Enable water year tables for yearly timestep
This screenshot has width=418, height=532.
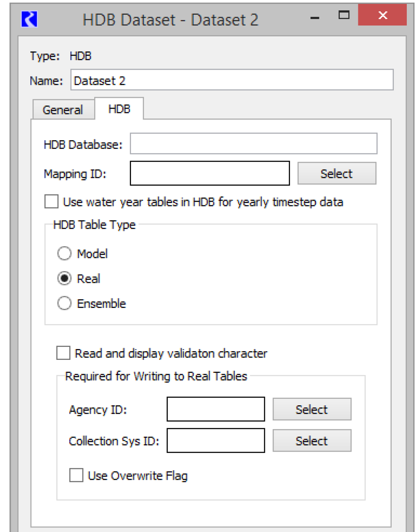pos(51,202)
